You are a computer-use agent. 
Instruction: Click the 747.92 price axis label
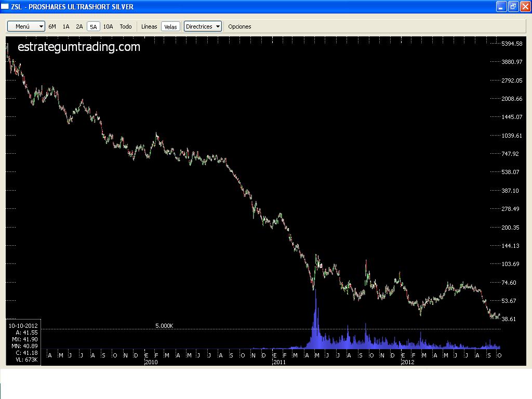(x=510, y=154)
